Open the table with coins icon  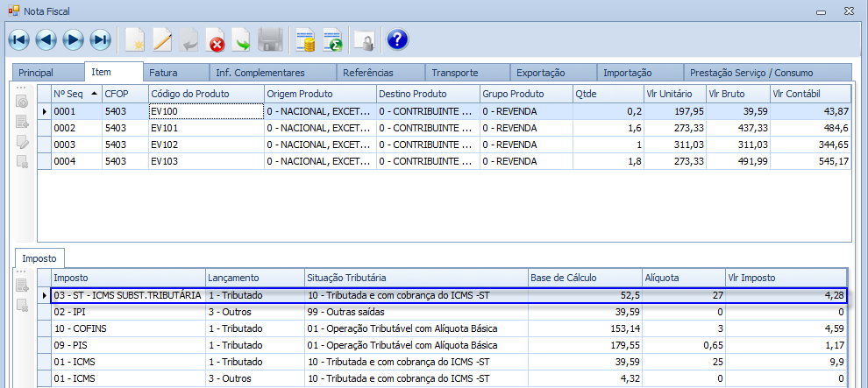[x=305, y=39]
